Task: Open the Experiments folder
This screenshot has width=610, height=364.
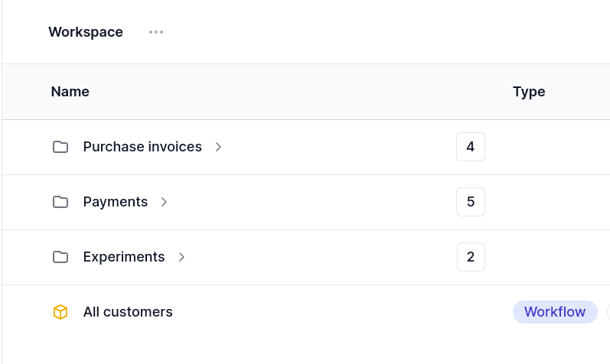Action: [124, 257]
